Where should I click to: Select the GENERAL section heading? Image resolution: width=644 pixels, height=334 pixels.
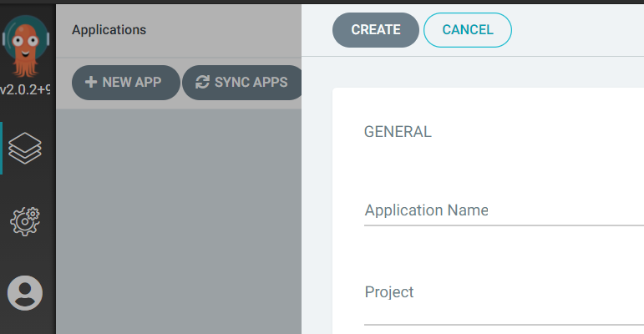click(398, 132)
